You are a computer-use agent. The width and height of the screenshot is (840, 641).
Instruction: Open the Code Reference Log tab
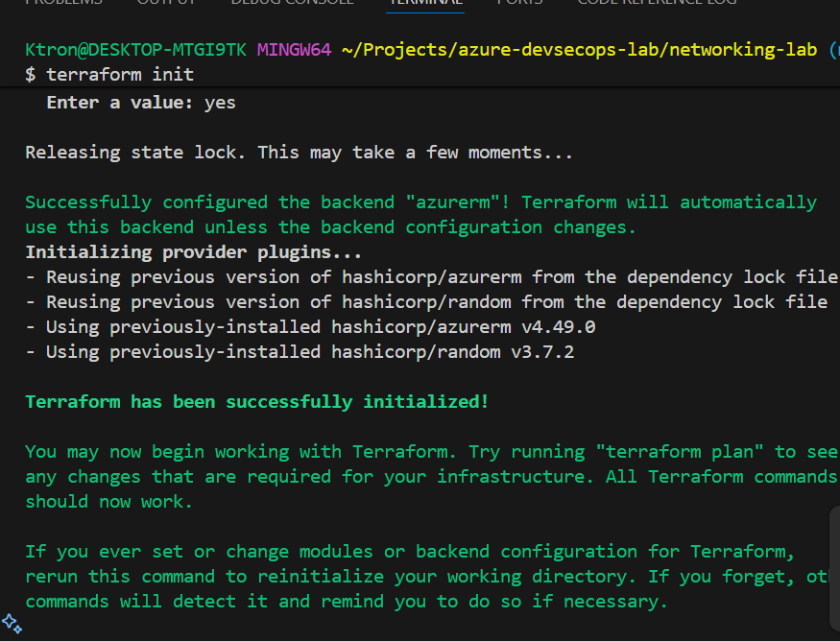pos(657,3)
